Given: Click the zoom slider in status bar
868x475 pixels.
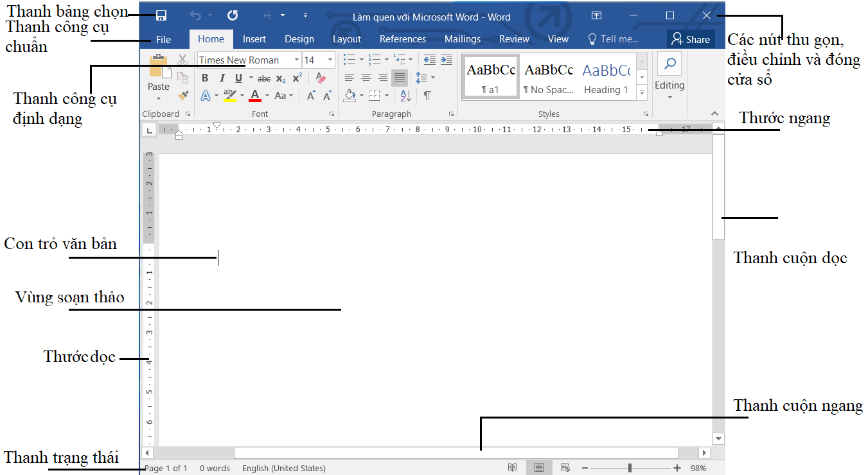Looking at the screenshot, I should [x=630, y=468].
